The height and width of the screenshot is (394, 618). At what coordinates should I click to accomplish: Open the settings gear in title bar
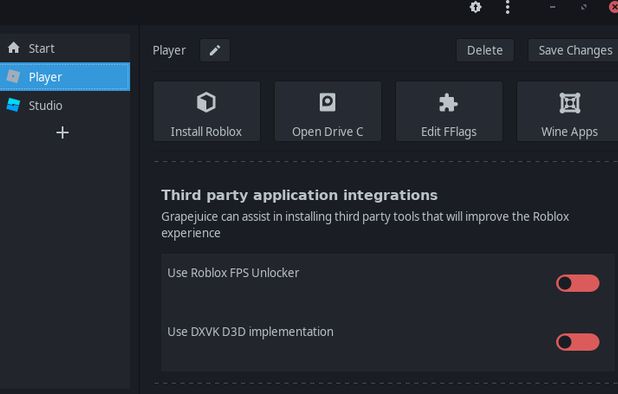pyautogui.click(x=475, y=7)
